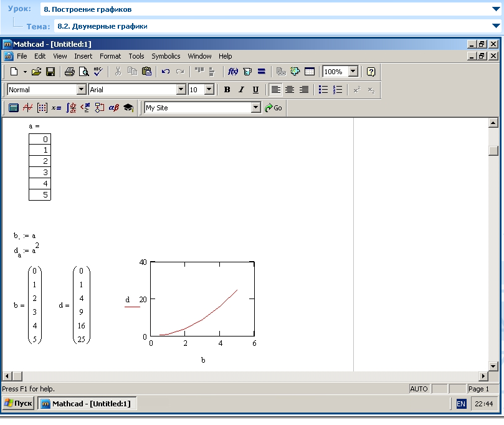This screenshot has height=425, width=504.
Task: Open a file using the Open folder icon
Action: click(36, 72)
